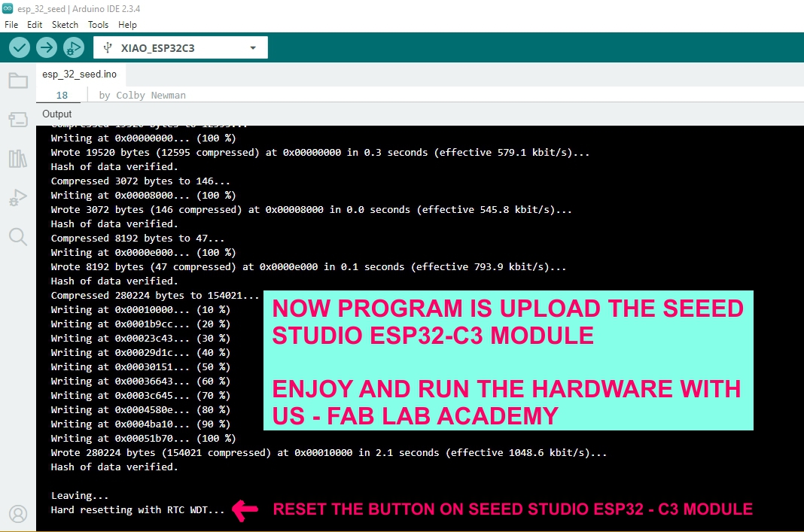804x532 pixels.
Task: Click the user profile icon at bottom of sidebar
Action: click(x=18, y=513)
